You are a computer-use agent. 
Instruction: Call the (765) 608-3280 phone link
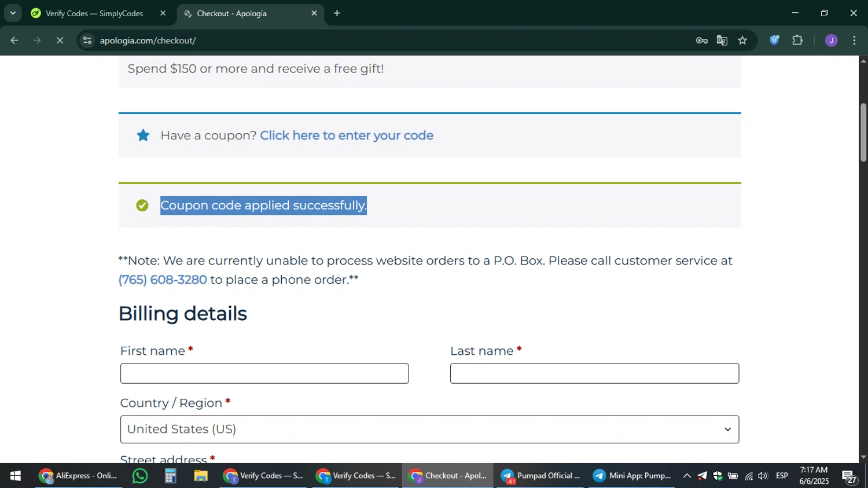click(163, 280)
